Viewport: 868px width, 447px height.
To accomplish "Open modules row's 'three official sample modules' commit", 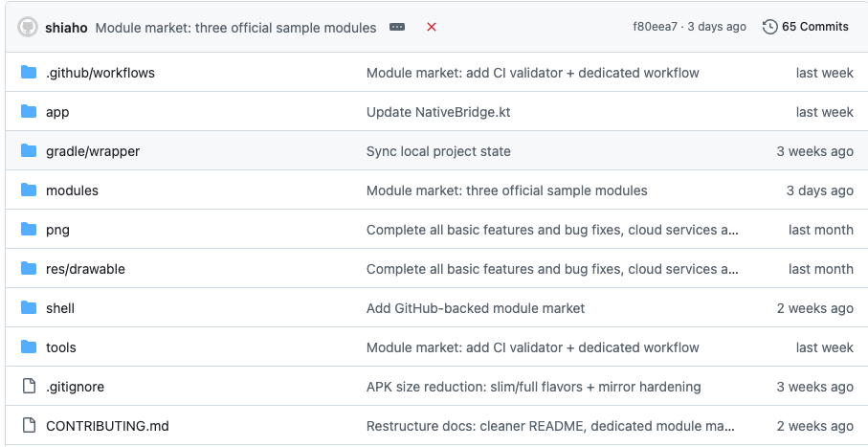I will pos(507,190).
